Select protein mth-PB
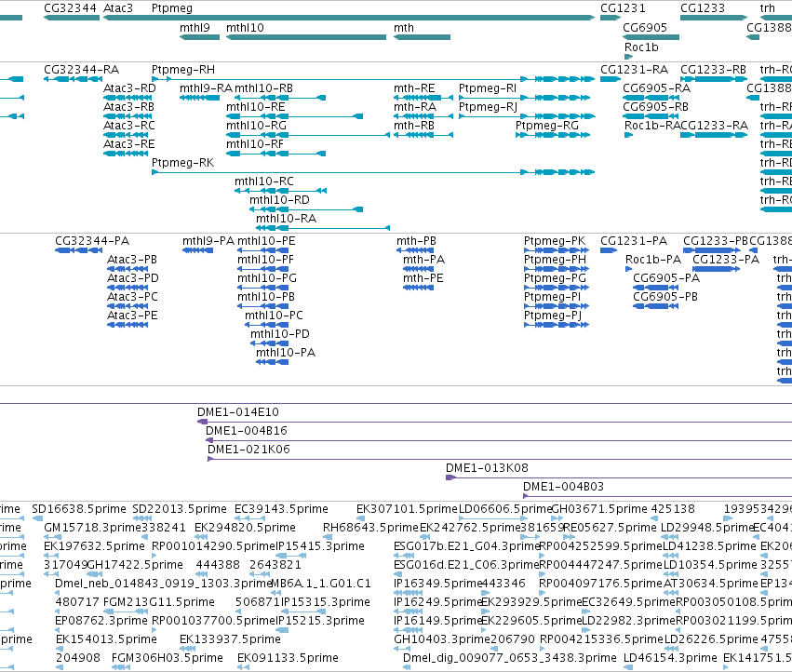Screen dimensions: 792x672 point(416,241)
